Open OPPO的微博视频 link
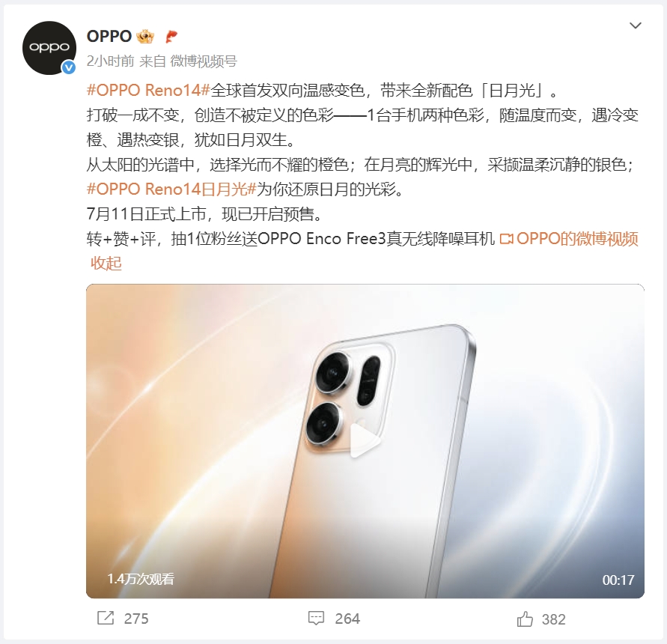Image resolution: width=667 pixels, height=644 pixels. coord(569,238)
